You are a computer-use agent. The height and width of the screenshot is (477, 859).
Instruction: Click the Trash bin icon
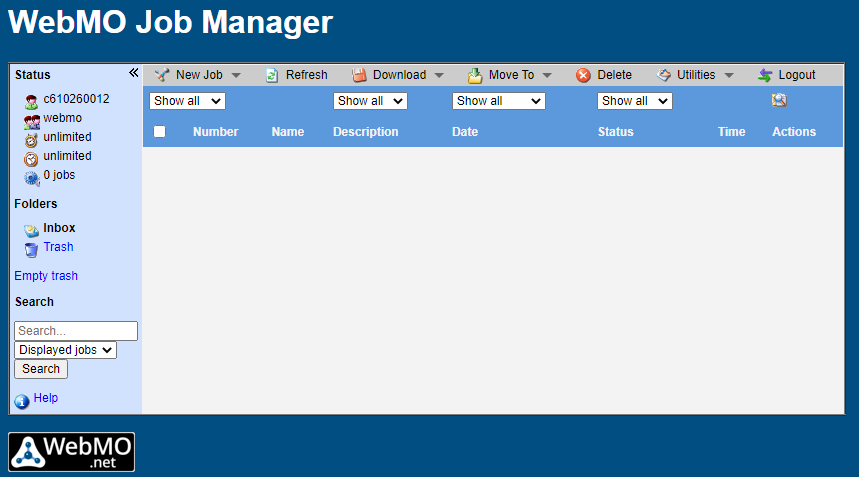(x=31, y=250)
